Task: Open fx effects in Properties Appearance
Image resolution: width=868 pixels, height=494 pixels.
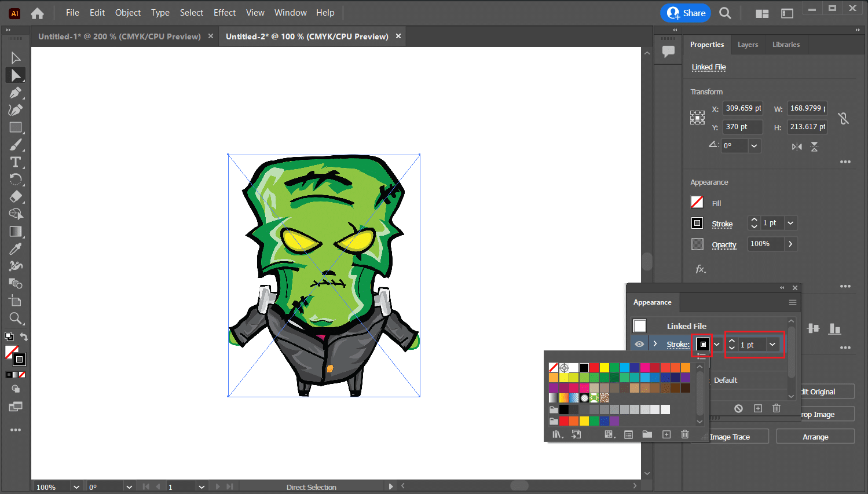Action: tap(701, 269)
